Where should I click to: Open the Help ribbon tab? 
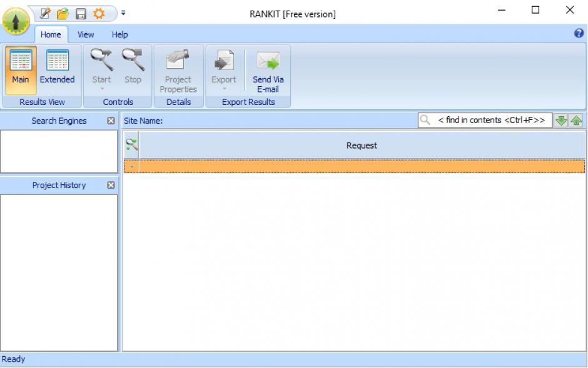point(119,35)
